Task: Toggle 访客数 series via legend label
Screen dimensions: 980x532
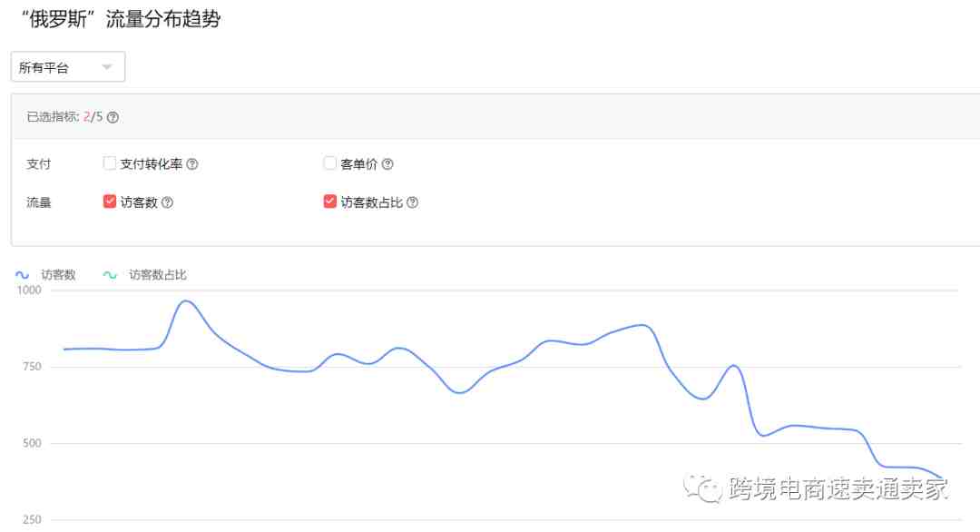Action: click(58, 275)
